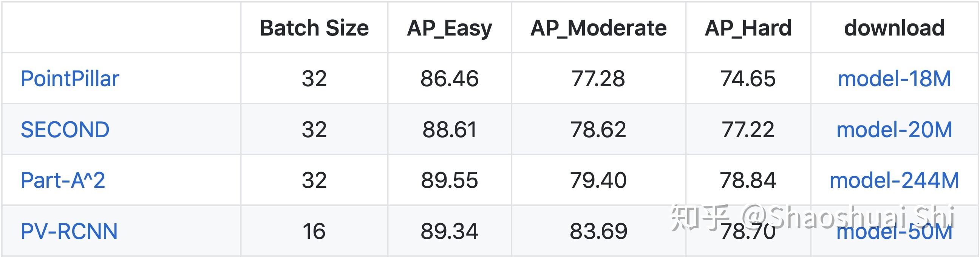This screenshot has width=980, height=257.
Task: Open the PointPillar model link
Action: click(70, 79)
